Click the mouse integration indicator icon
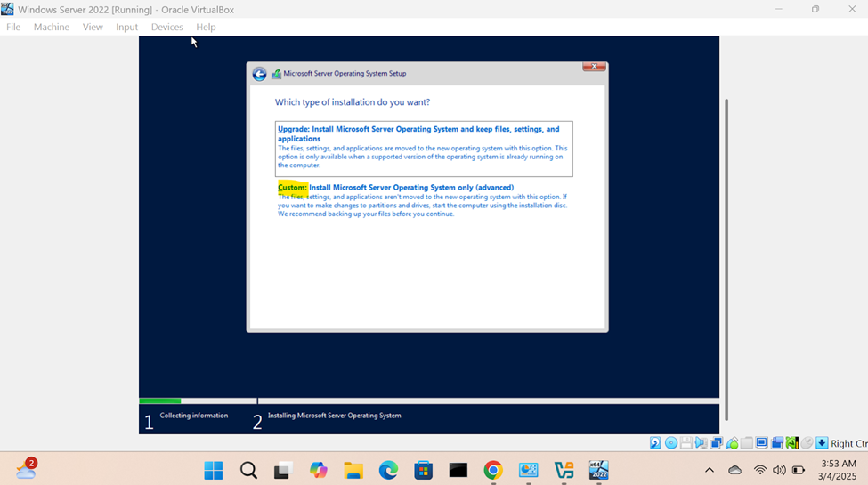This screenshot has height=485, width=868. tap(807, 443)
